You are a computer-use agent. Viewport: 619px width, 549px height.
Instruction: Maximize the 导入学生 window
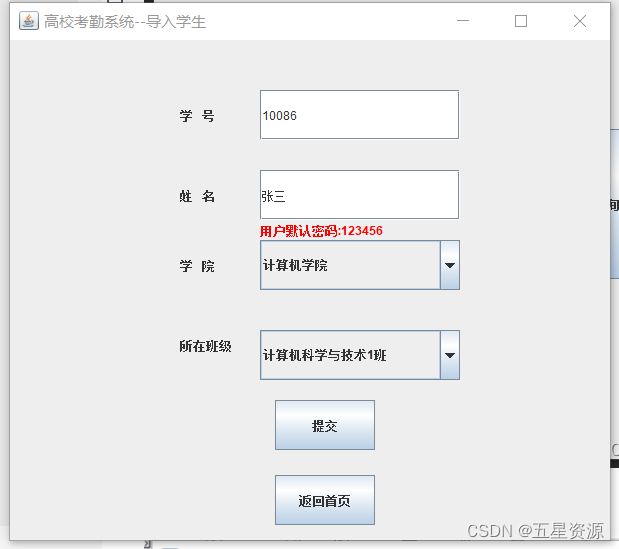[521, 21]
